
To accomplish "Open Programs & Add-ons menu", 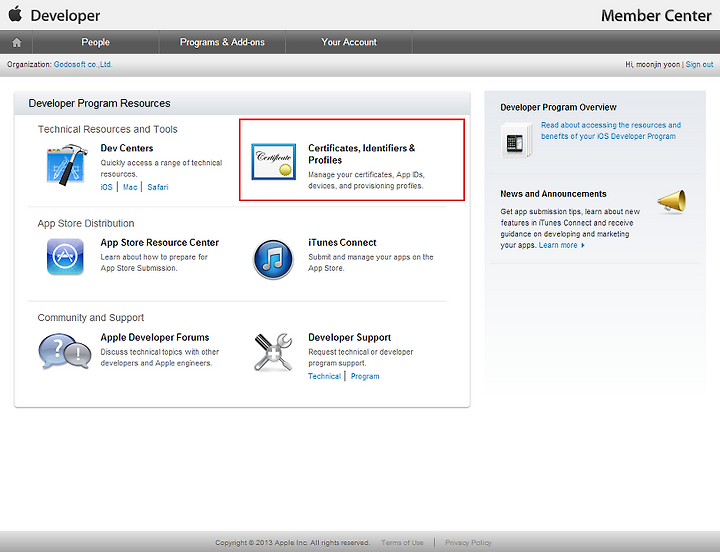I will (x=222, y=42).
